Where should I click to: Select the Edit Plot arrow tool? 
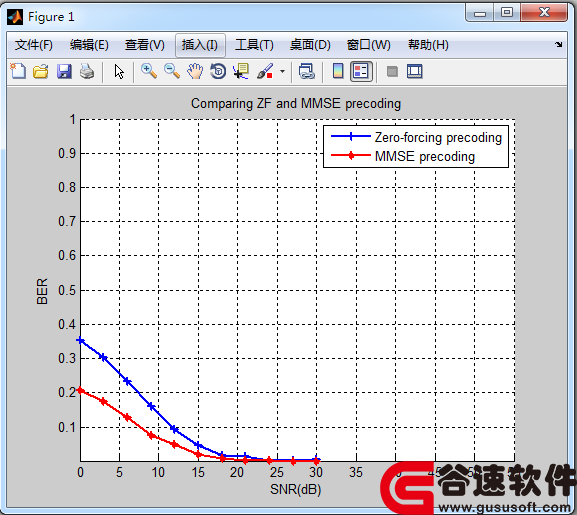(118, 71)
